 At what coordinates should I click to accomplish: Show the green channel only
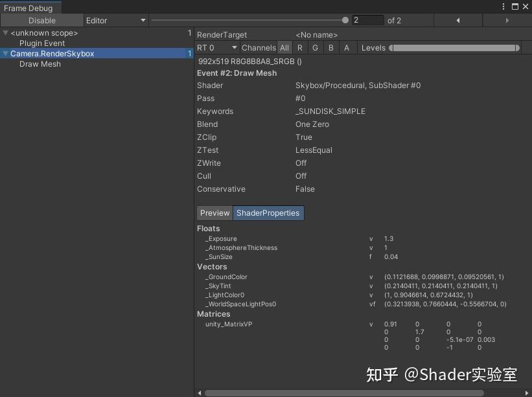[315, 48]
